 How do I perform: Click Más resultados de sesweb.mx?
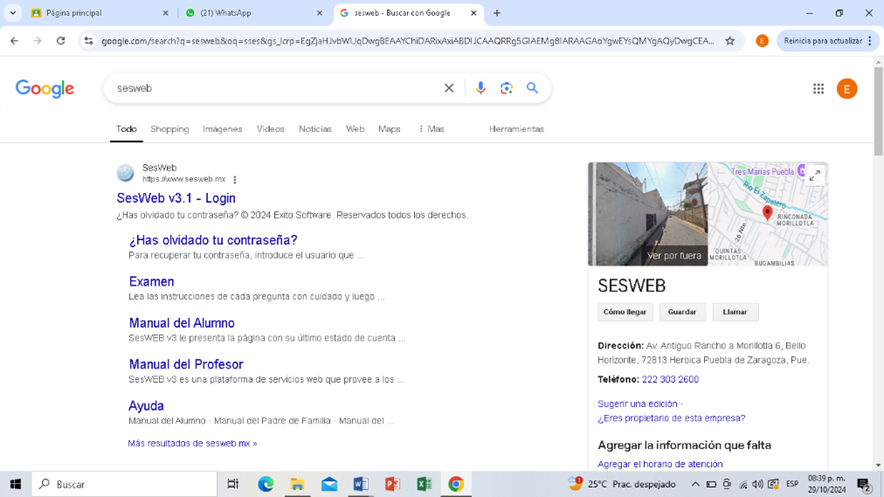(x=192, y=443)
